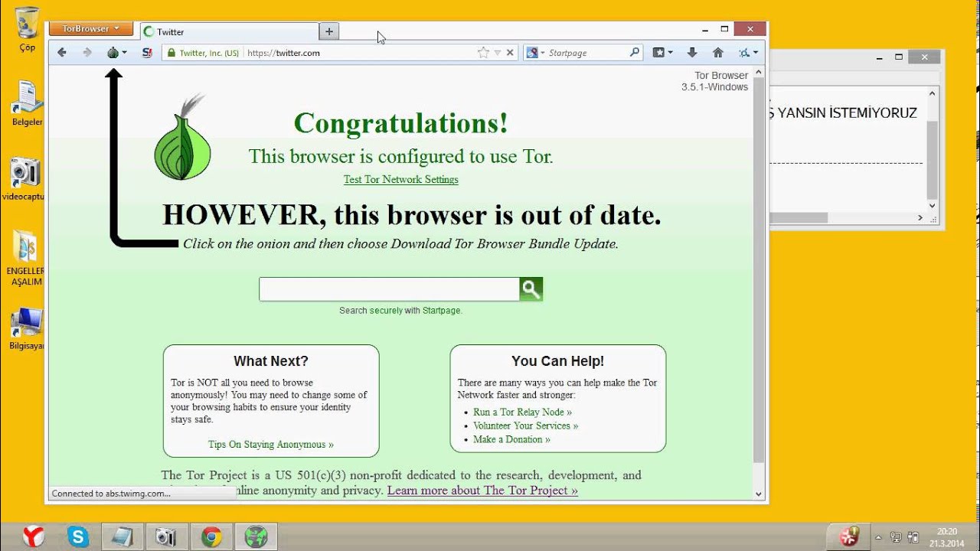Show hidden system tray icons arrow
The image size is (980, 551).
point(878,537)
